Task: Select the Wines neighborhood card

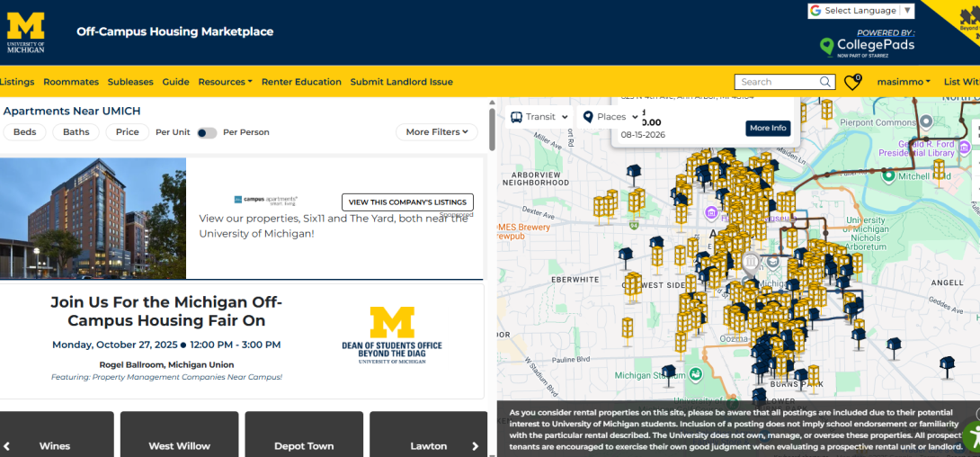Action: [57, 434]
